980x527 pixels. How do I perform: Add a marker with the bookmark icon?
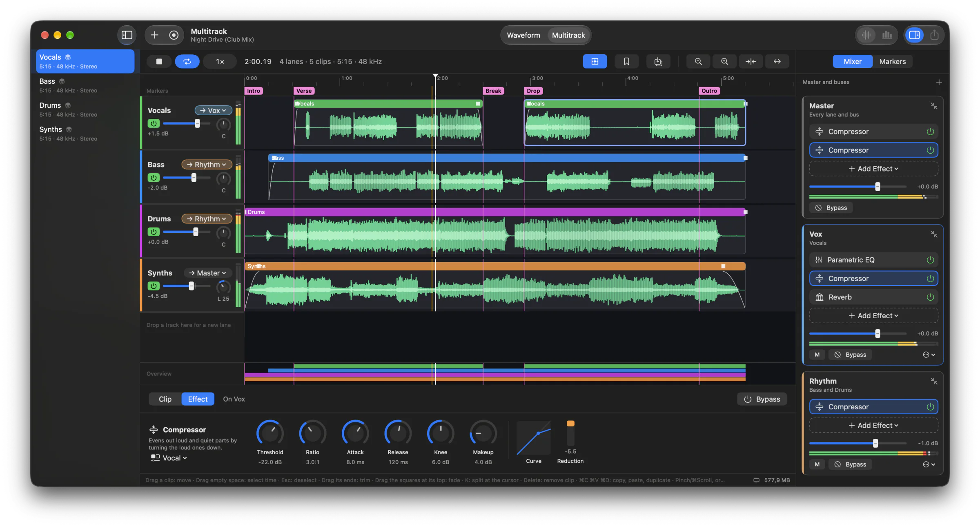(x=626, y=61)
